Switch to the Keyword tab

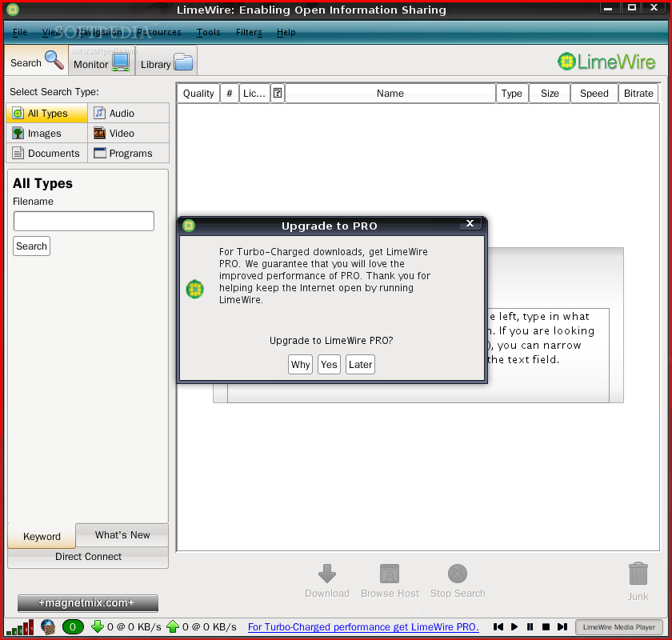[42, 536]
